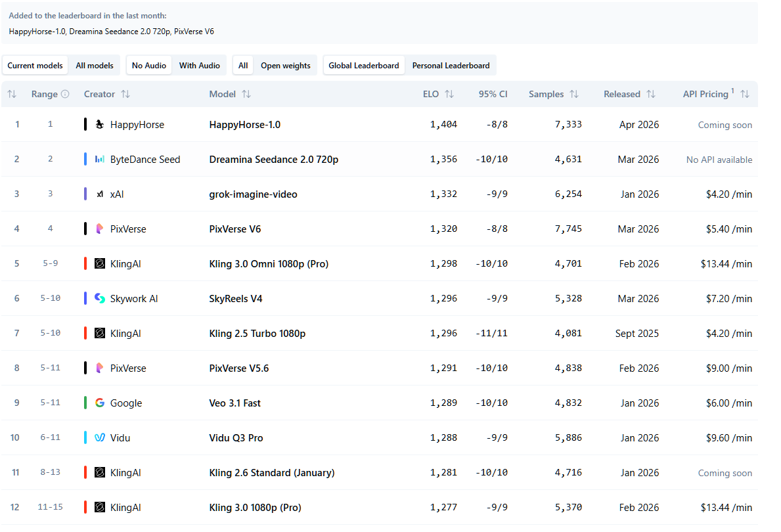
Task: Sort the table by API Pricing
Action: coord(745,94)
